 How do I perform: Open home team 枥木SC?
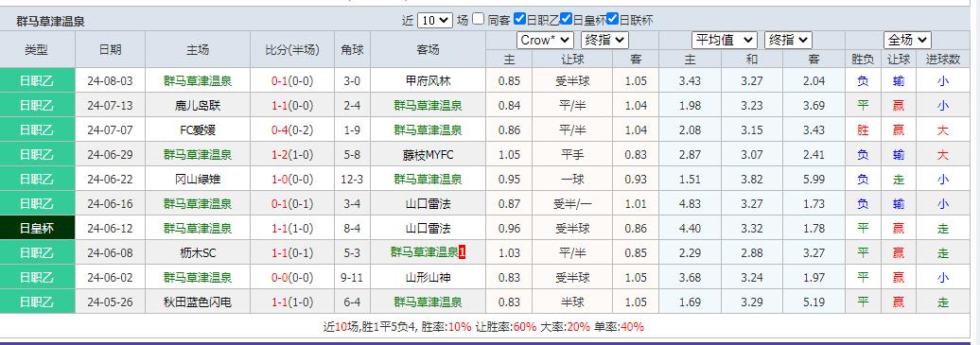coord(198,253)
